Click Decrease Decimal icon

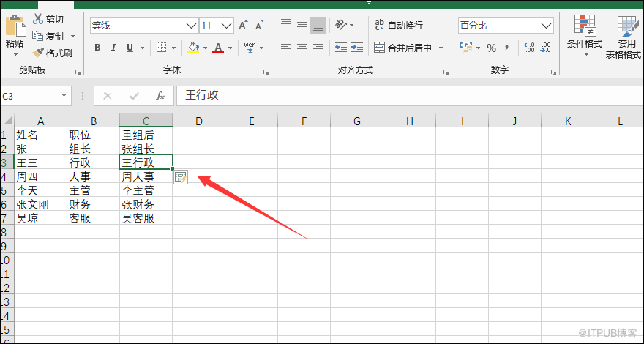click(x=545, y=48)
